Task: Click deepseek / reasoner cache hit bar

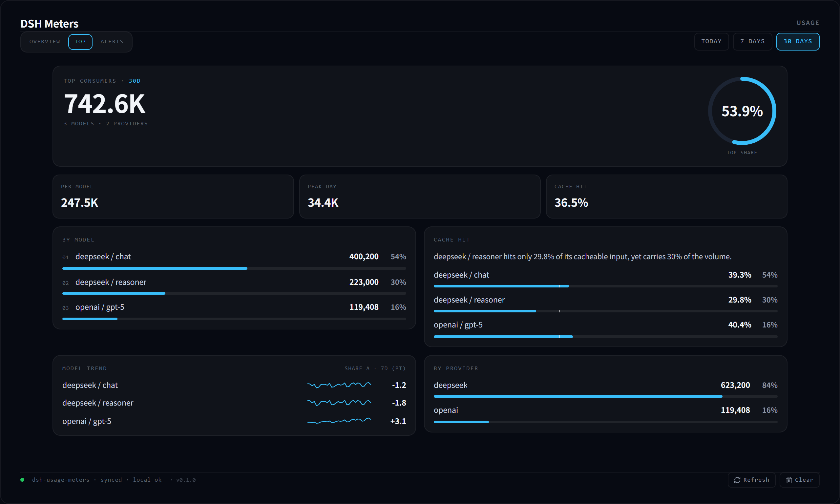Action: click(x=605, y=311)
